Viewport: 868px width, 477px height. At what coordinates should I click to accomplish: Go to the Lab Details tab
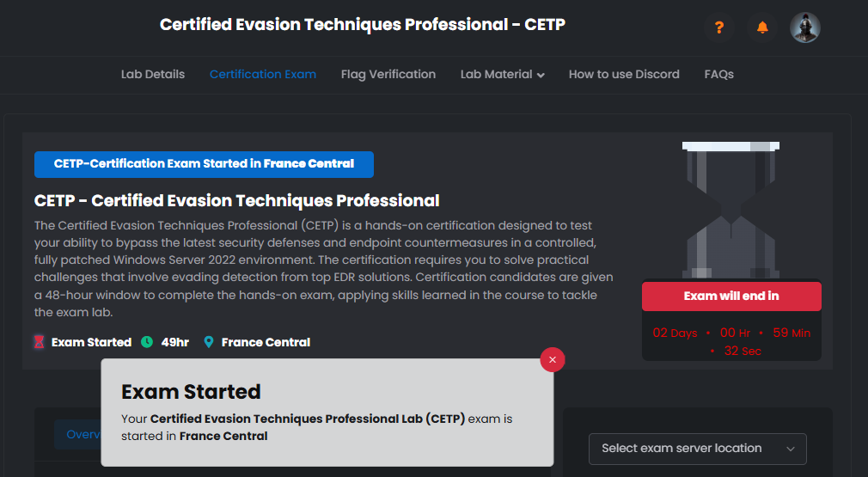tap(153, 75)
